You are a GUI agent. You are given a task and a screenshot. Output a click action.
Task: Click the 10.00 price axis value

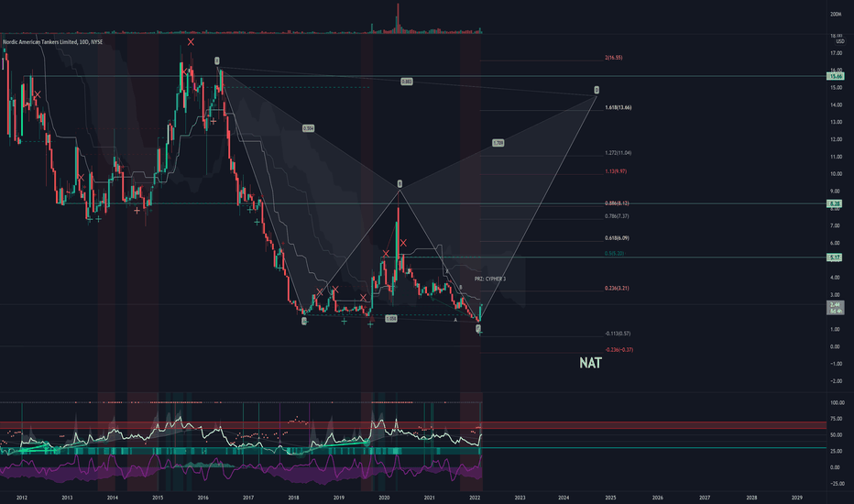pos(836,174)
